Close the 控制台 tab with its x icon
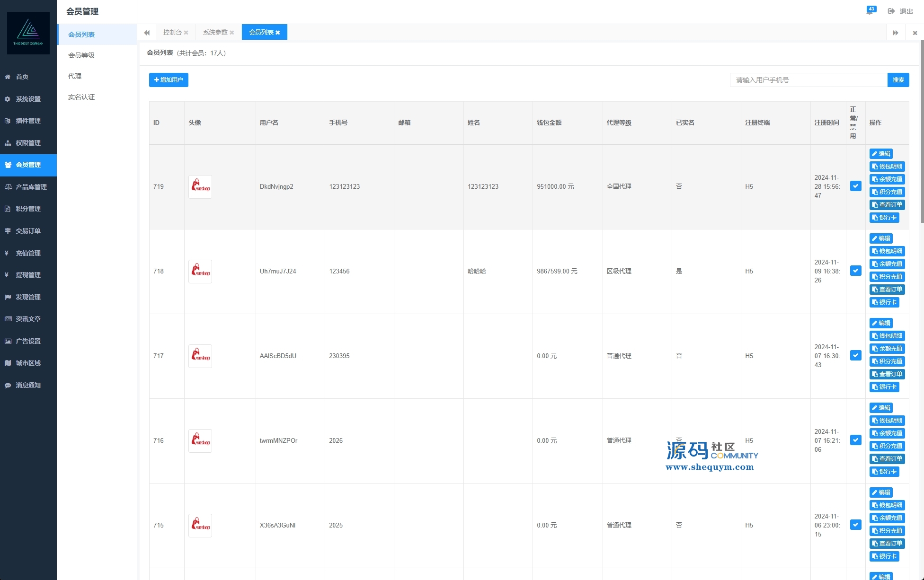The height and width of the screenshot is (580, 924). coord(186,33)
